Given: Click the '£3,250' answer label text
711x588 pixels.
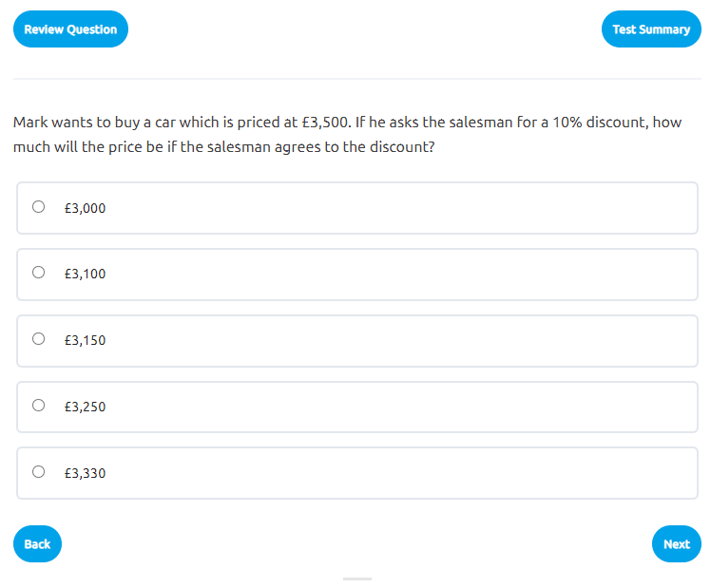Looking at the screenshot, I should click(85, 407).
